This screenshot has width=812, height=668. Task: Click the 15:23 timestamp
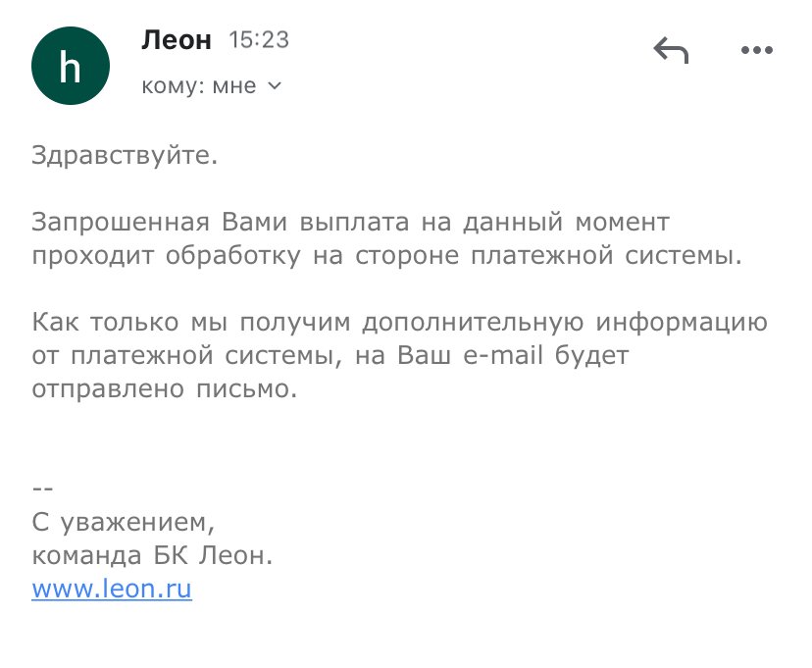[259, 41]
